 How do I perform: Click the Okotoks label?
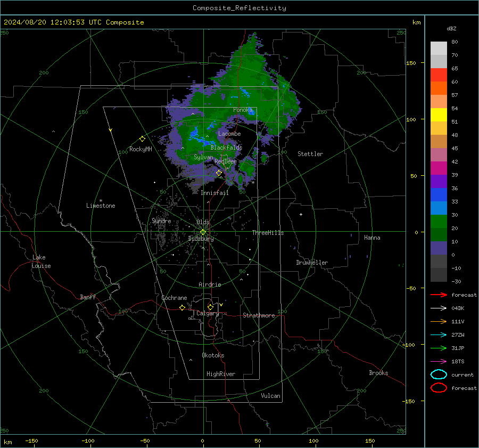213,355
